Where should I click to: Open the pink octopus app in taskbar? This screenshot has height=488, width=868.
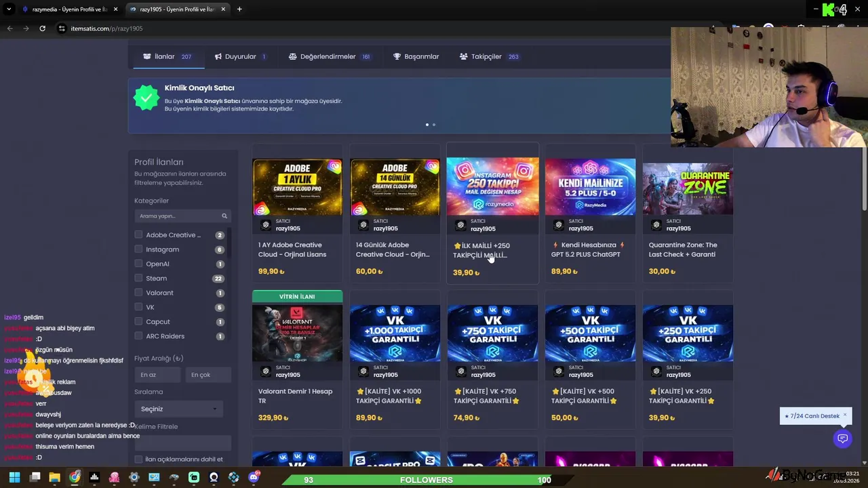[114, 477]
